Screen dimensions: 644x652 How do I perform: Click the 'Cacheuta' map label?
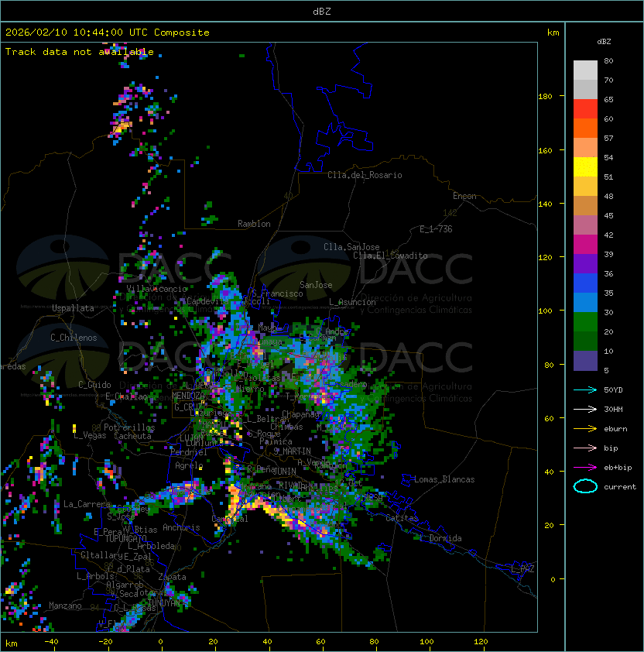tap(132, 436)
